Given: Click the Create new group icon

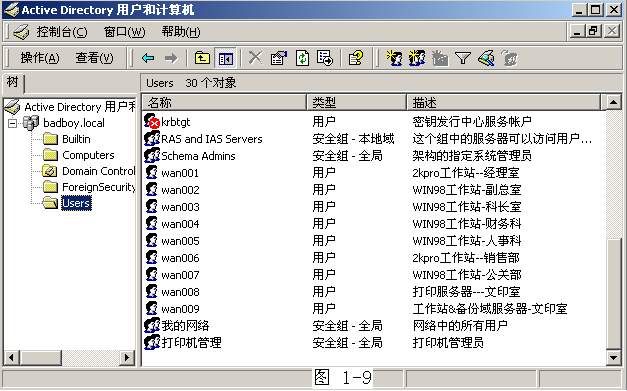Looking at the screenshot, I should pos(417,58).
